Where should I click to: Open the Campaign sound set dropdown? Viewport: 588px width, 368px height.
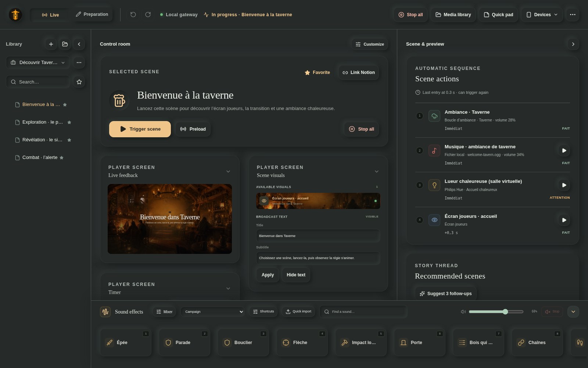pos(213,312)
